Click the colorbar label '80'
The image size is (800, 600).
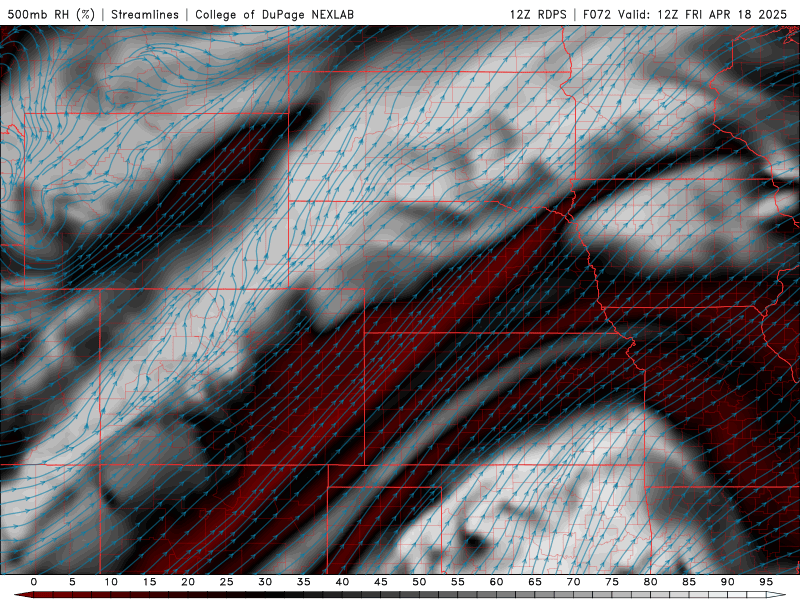coord(650,582)
